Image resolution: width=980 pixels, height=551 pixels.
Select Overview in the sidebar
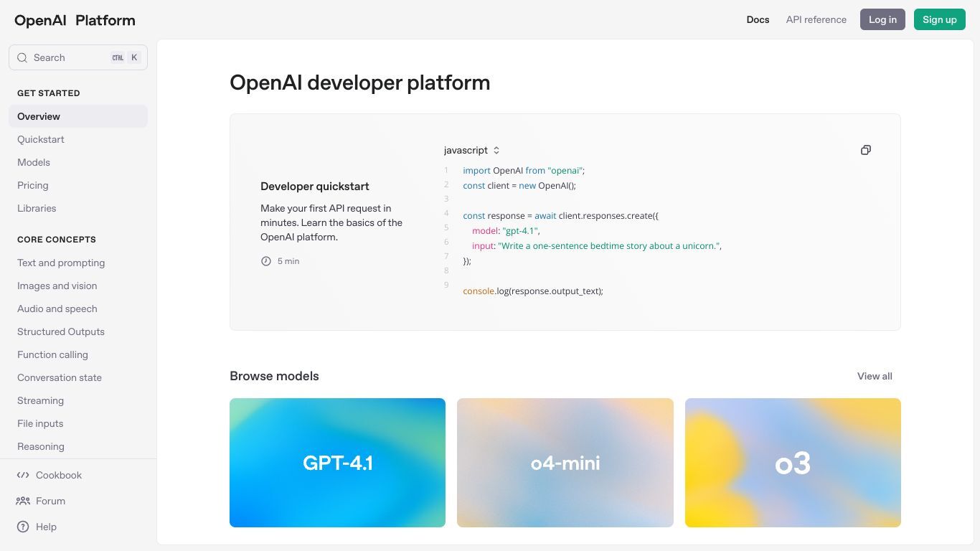click(x=78, y=116)
